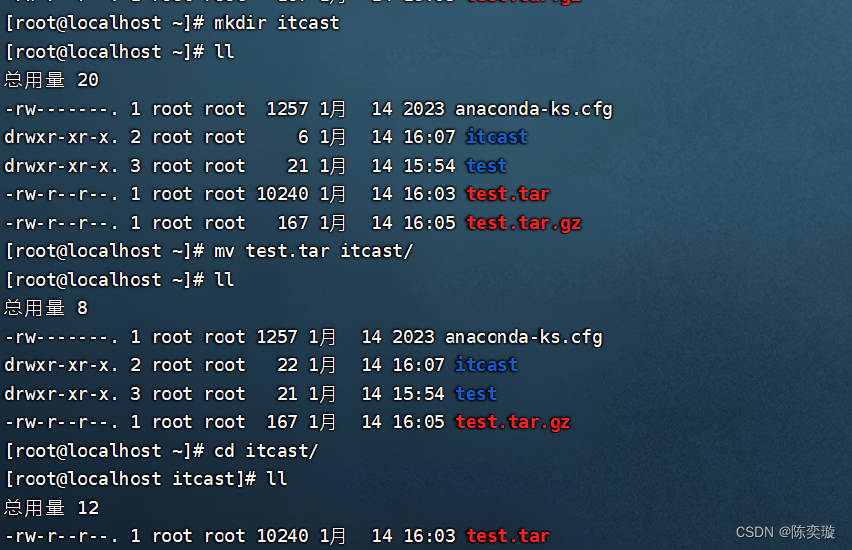The image size is (852, 550).
Task: Click the blue itcast directory in second listing
Action: pos(486,364)
